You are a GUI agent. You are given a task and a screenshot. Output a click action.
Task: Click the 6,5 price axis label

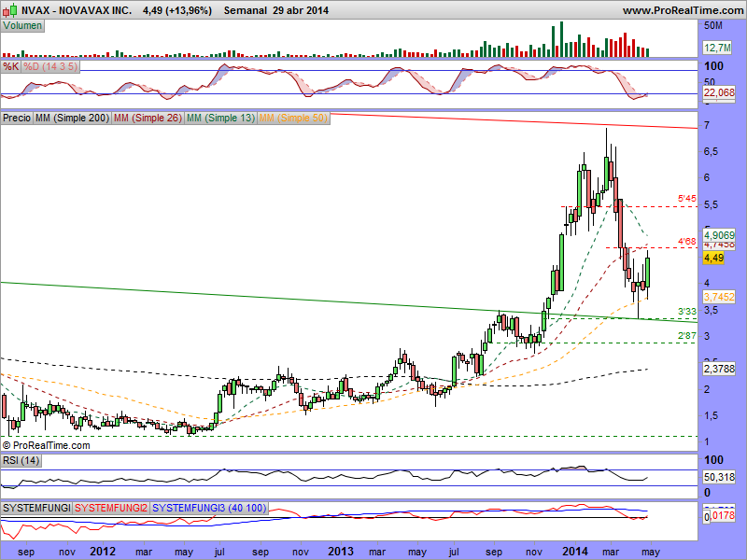coord(711,151)
